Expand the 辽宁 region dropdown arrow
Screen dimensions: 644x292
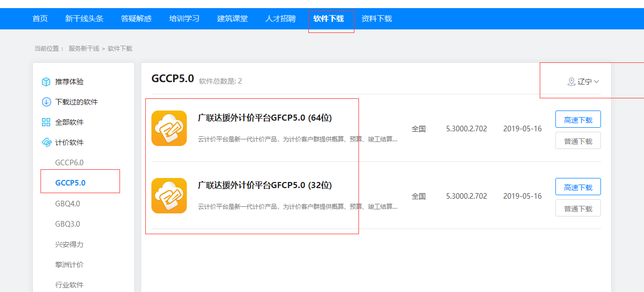[x=596, y=82]
